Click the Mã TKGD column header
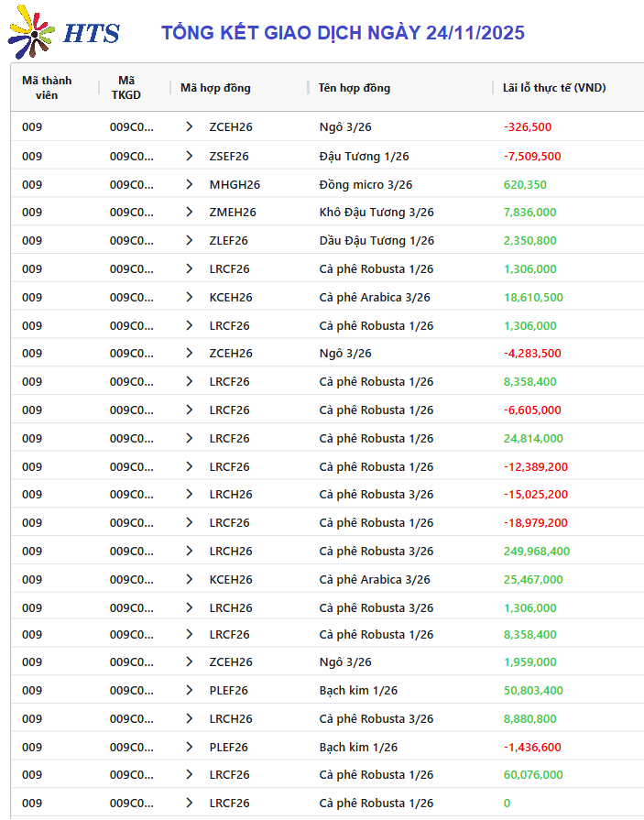The width and height of the screenshot is (644, 820). [126, 88]
